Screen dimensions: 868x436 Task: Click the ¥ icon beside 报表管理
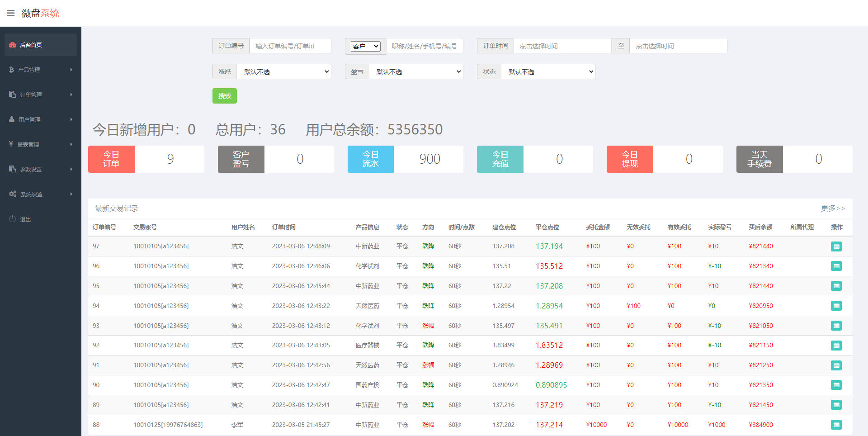(11, 144)
